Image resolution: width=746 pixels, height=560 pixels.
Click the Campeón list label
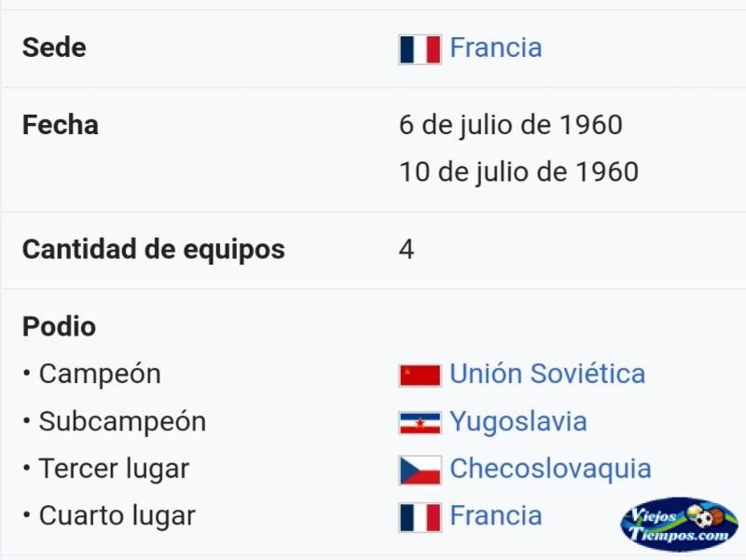[100, 375]
